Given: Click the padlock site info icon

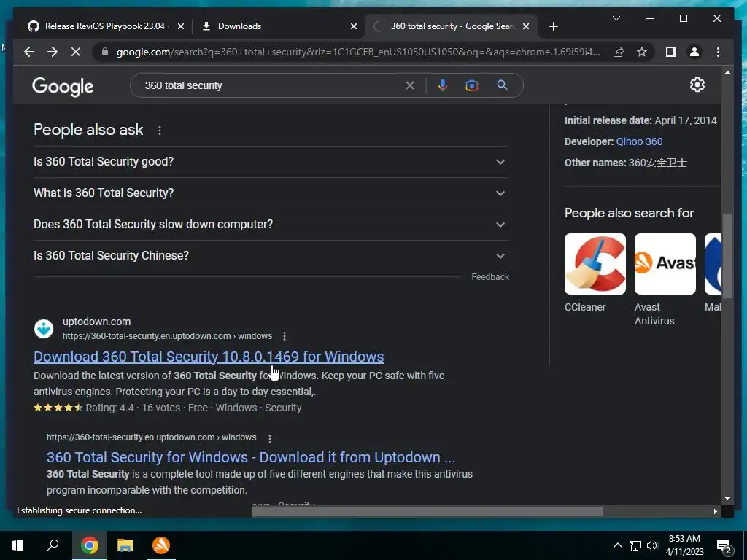Looking at the screenshot, I should click(x=105, y=52).
